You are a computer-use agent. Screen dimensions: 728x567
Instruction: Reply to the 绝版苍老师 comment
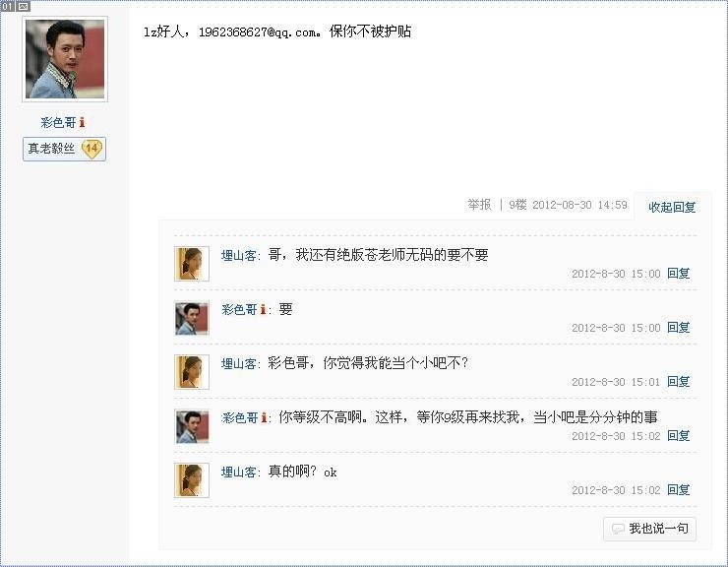click(679, 274)
